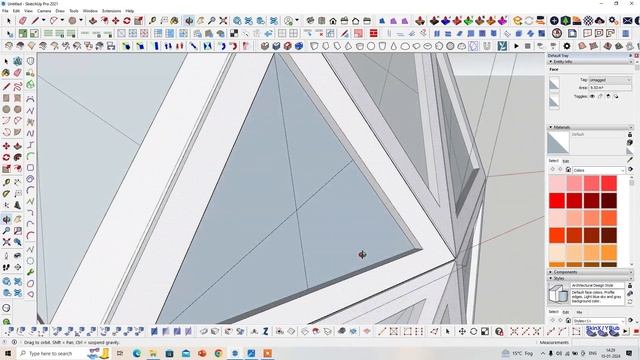The width and height of the screenshot is (640, 360).
Task: Click the material name field showing Default
Action: 598,134
